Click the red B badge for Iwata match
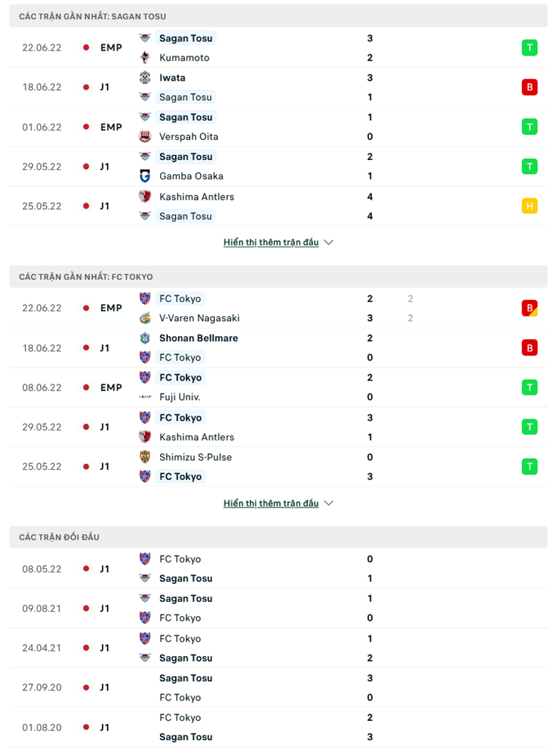Screen dimensions: 557x756 coord(530,87)
